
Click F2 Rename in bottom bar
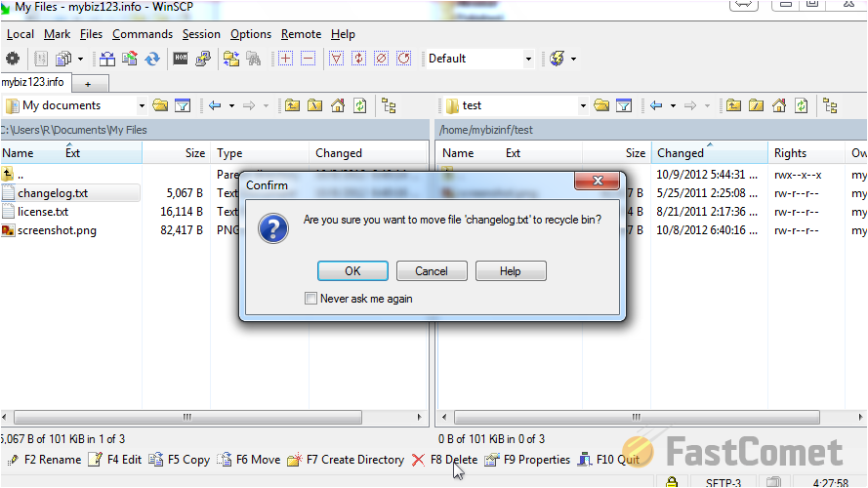[44, 460]
